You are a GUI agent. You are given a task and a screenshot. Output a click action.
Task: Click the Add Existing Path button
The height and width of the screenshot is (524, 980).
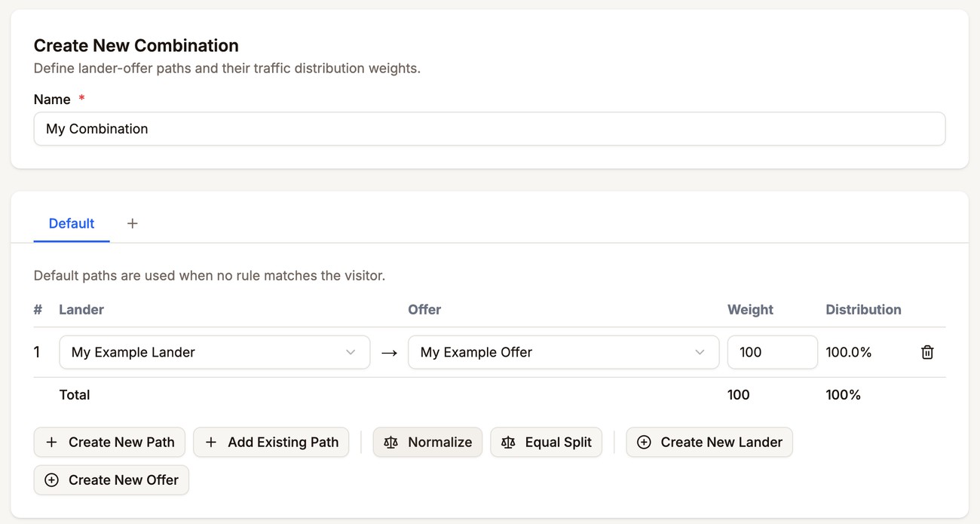[x=271, y=442]
